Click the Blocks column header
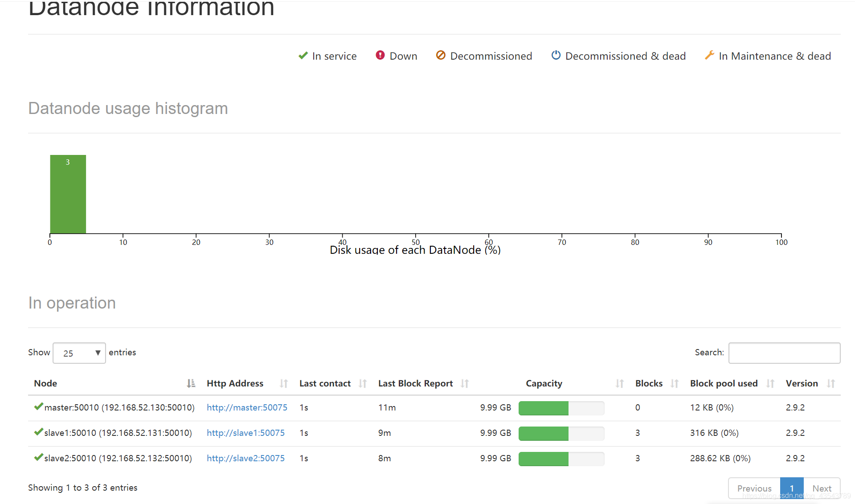 point(649,383)
